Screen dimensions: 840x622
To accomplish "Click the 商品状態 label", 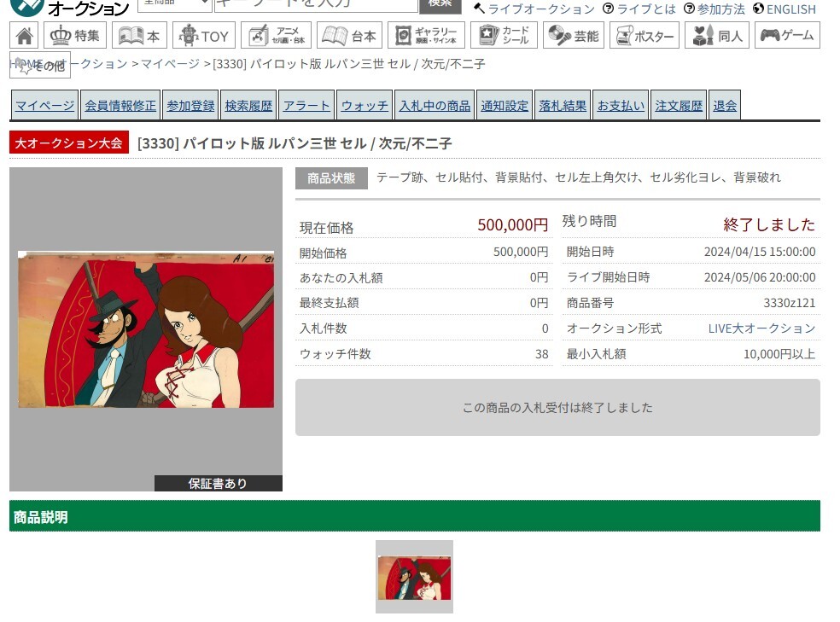I will 331,178.
